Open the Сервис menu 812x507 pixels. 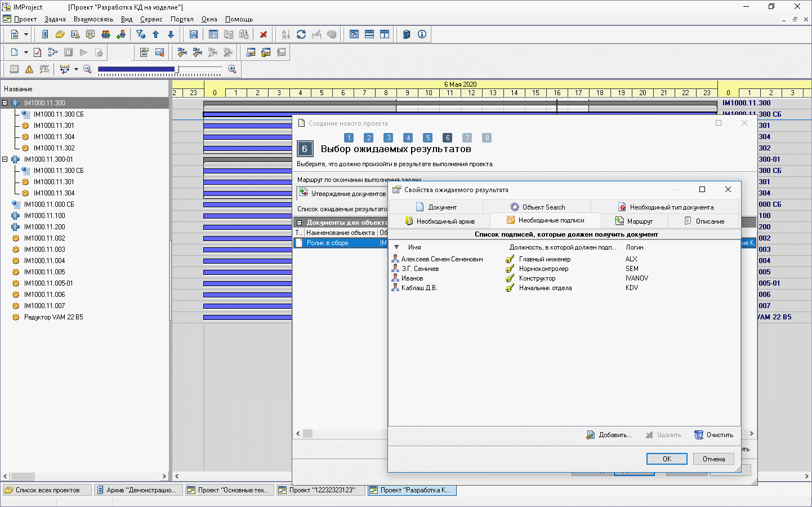click(151, 19)
